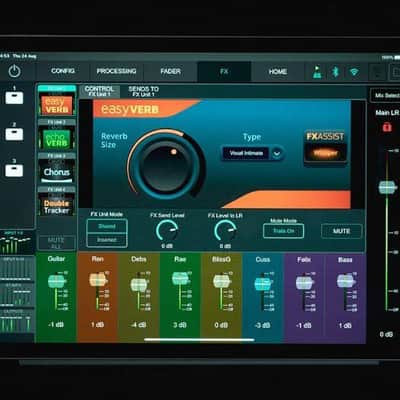Open the Bluetooth settings icon
This screenshot has height=400, width=400.
coord(336,72)
